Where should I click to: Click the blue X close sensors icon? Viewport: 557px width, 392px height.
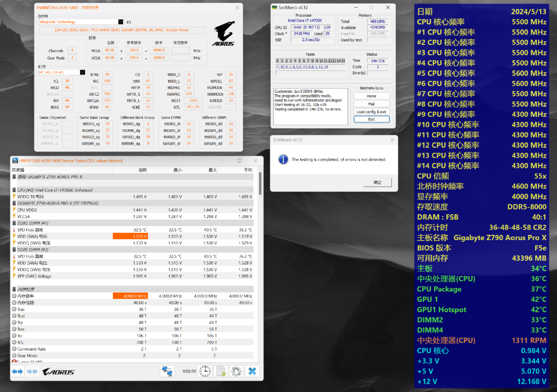pos(252,371)
